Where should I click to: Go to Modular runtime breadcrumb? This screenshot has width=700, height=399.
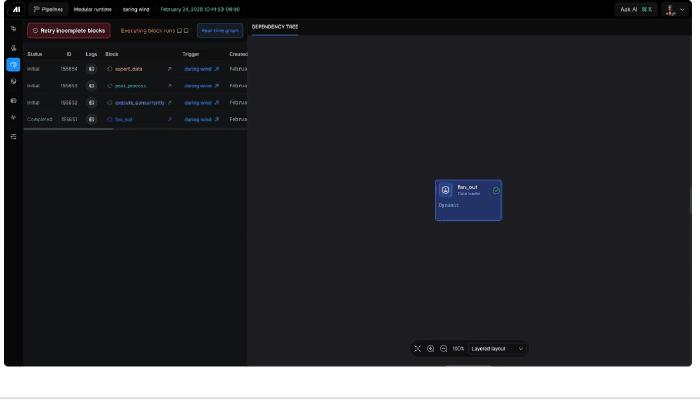[x=92, y=9]
